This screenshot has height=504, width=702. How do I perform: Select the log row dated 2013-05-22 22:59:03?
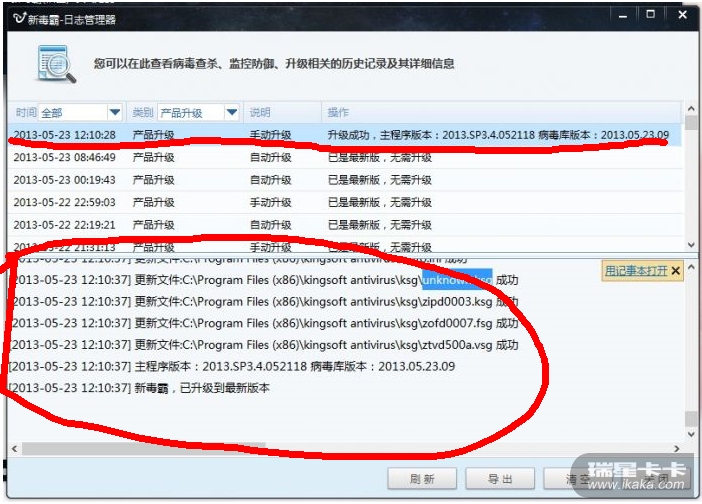tap(345, 202)
